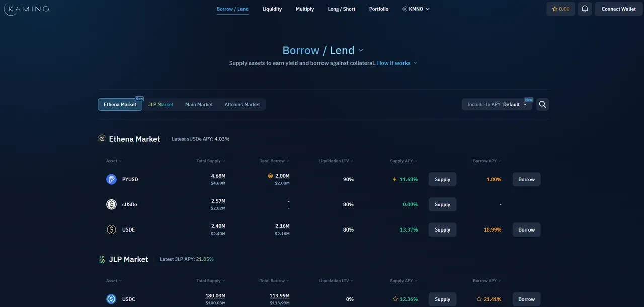Viewport: 644px width, 307px height.
Task: Sort Ethena Market by Total Supply
Action: pyautogui.click(x=211, y=161)
